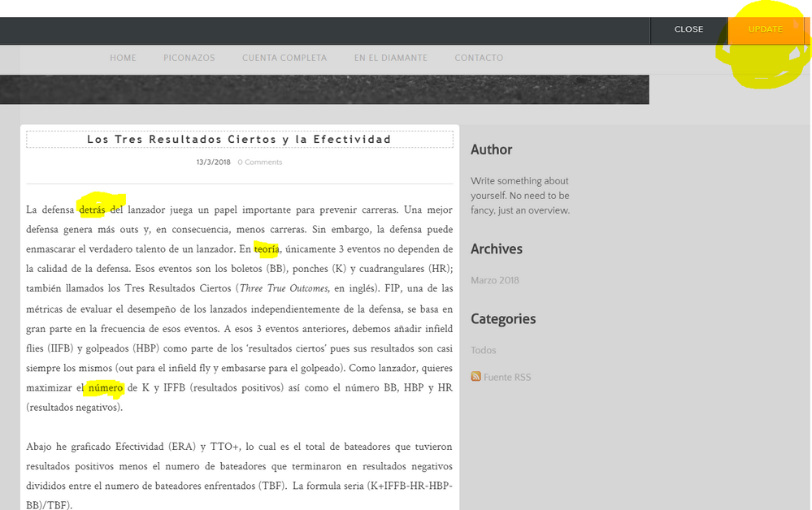Screen dimensions: 812x510
Task: Click the Fuente RSS text link
Action: coord(508,377)
